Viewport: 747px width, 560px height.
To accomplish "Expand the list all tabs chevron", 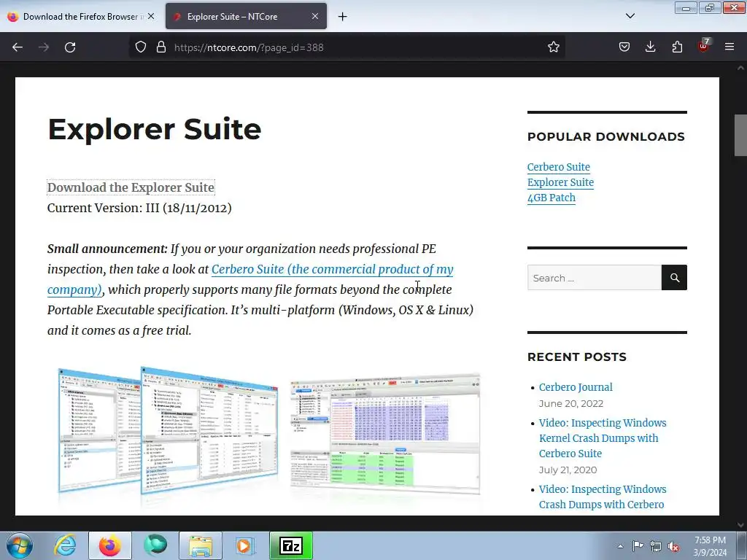I will (x=630, y=16).
